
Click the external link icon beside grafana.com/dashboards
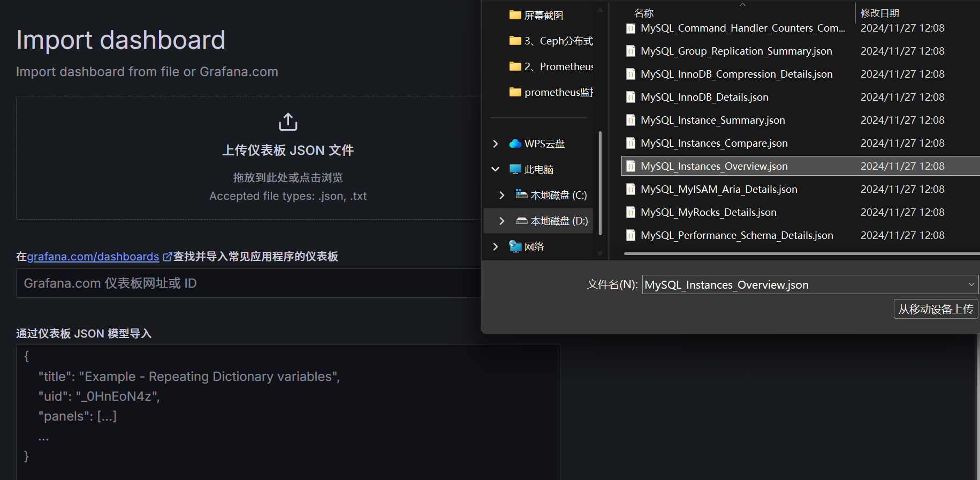[167, 257]
